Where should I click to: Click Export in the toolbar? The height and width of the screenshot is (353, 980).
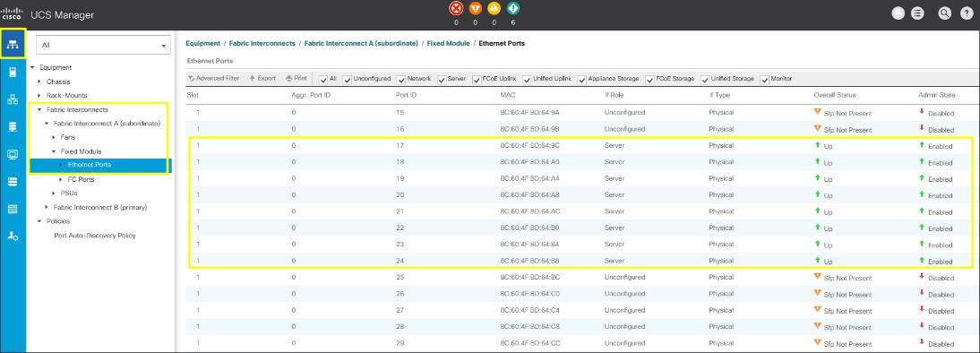coord(262,79)
